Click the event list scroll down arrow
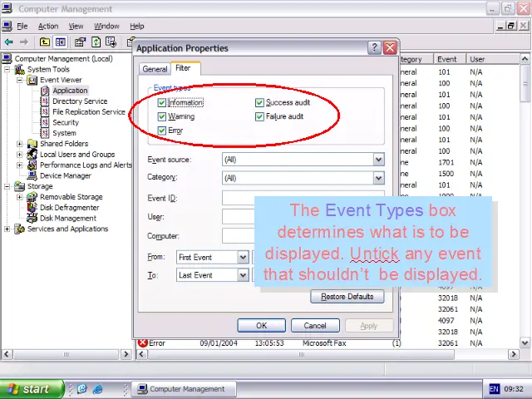Viewport: 532px width, 399px height. click(x=525, y=342)
